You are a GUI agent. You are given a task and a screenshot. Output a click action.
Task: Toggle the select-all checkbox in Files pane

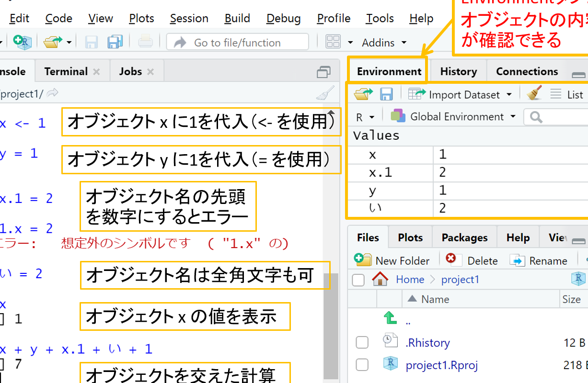358,280
